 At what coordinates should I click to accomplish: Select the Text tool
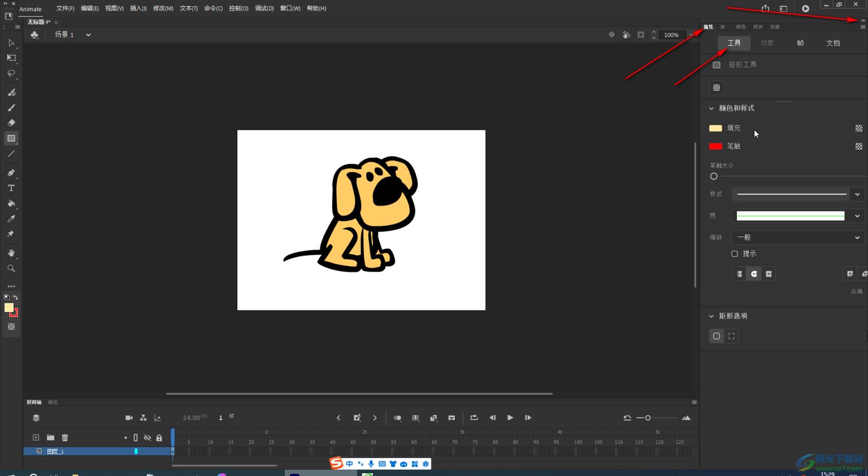tap(11, 188)
